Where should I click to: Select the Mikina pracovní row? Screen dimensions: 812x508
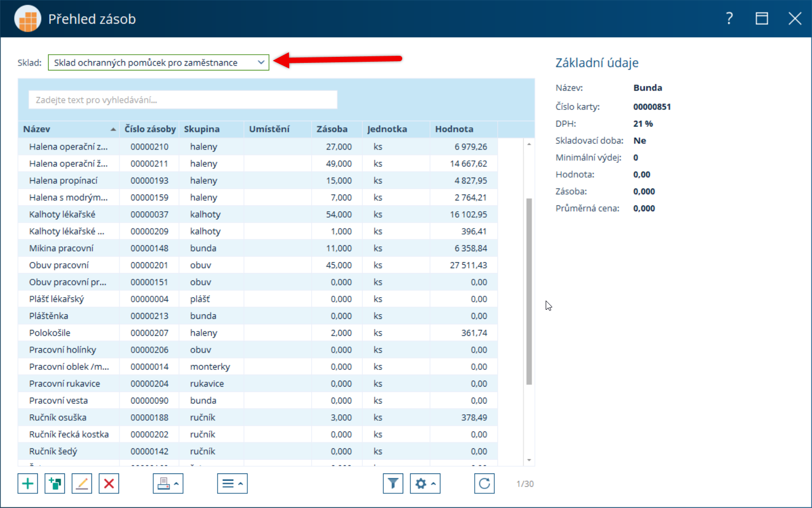coord(258,248)
